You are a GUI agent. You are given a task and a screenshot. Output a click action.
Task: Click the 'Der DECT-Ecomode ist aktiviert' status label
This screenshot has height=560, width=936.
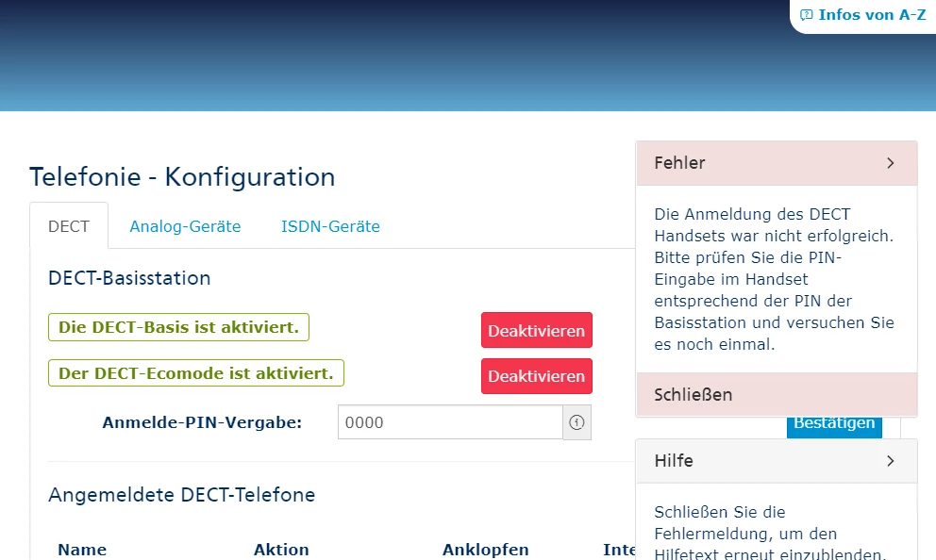click(x=196, y=373)
